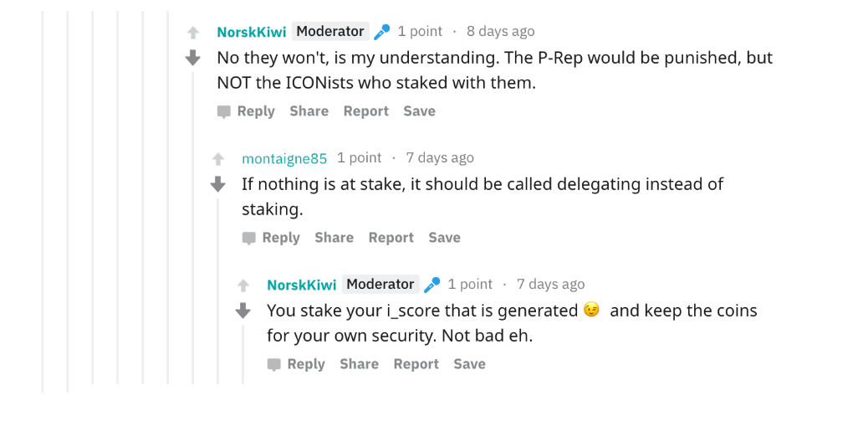Report NorskKiwi's first comment
The width and height of the screenshot is (868, 442).
click(x=365, y=111)
